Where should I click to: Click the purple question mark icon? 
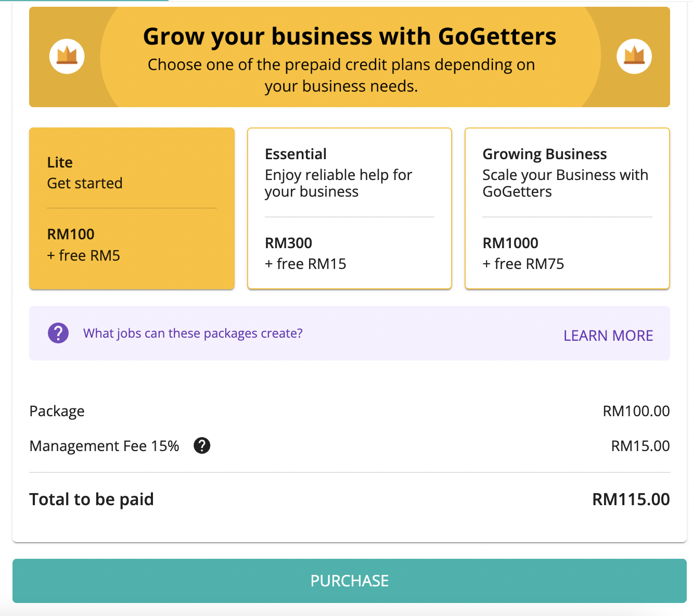click(58, 333)
